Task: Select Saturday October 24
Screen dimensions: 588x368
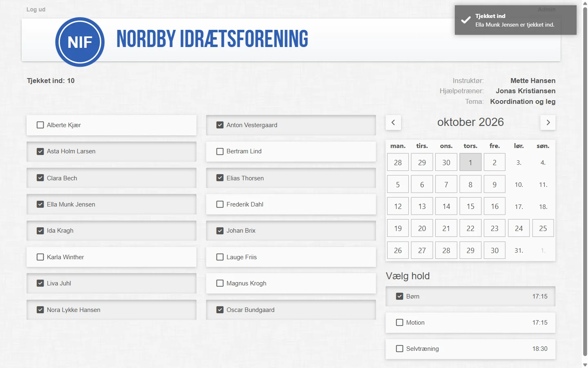Action: click(519, 228)
